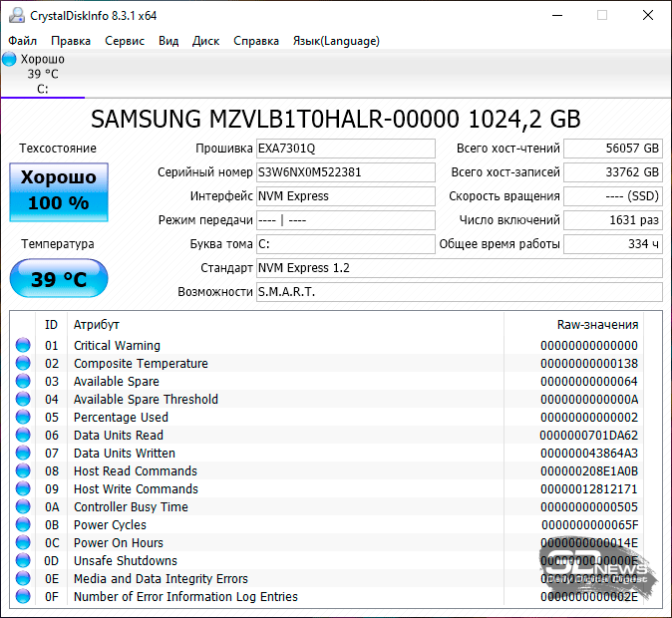Viewport: 672px width, 618px height.
Task: Click the blue status orb in the disk tab
Action: 9,59
